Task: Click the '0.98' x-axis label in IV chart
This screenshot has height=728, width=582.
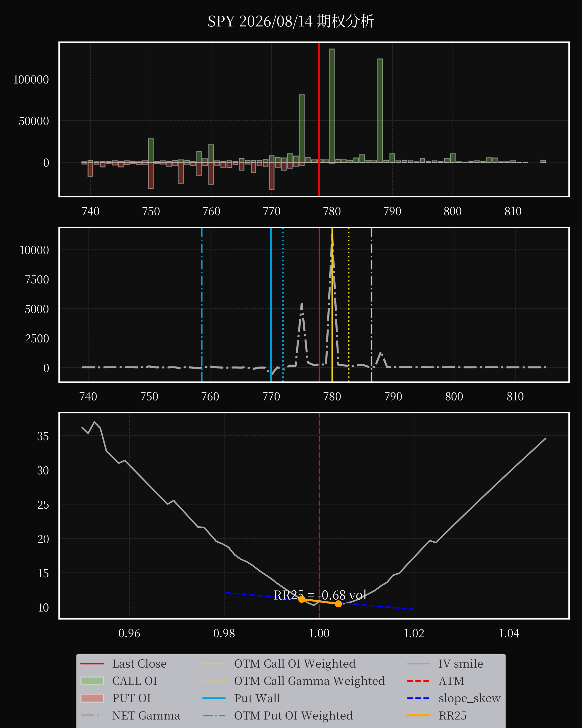Action: coord(224,633)
